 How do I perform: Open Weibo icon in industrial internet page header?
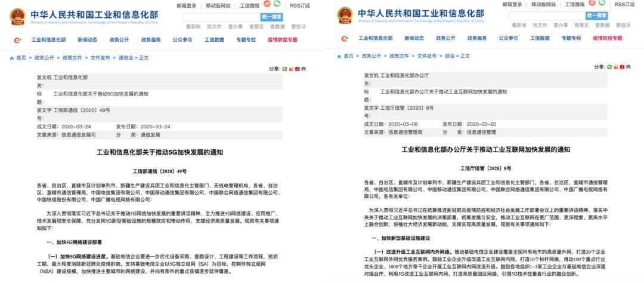592,2
